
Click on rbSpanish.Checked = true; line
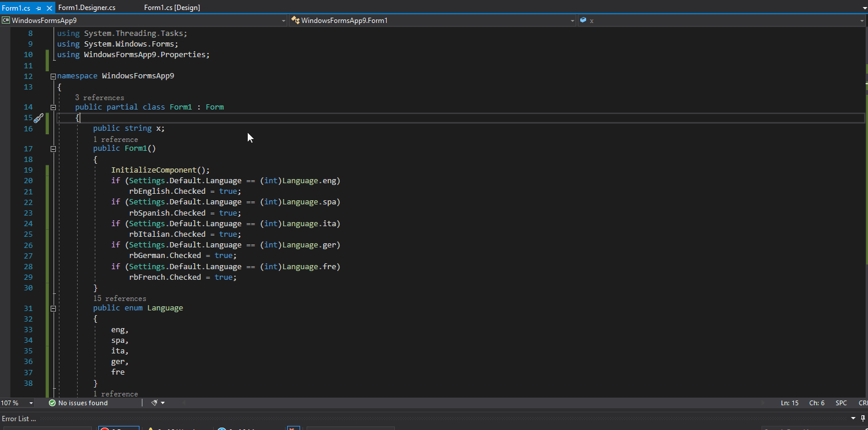pyautogui.click(x=185, y=213)
